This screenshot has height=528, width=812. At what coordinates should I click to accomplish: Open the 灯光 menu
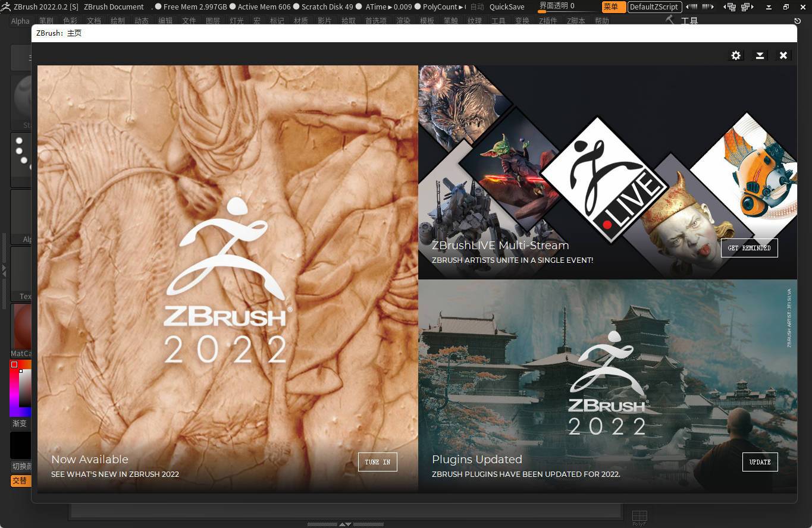coord(237,21)
